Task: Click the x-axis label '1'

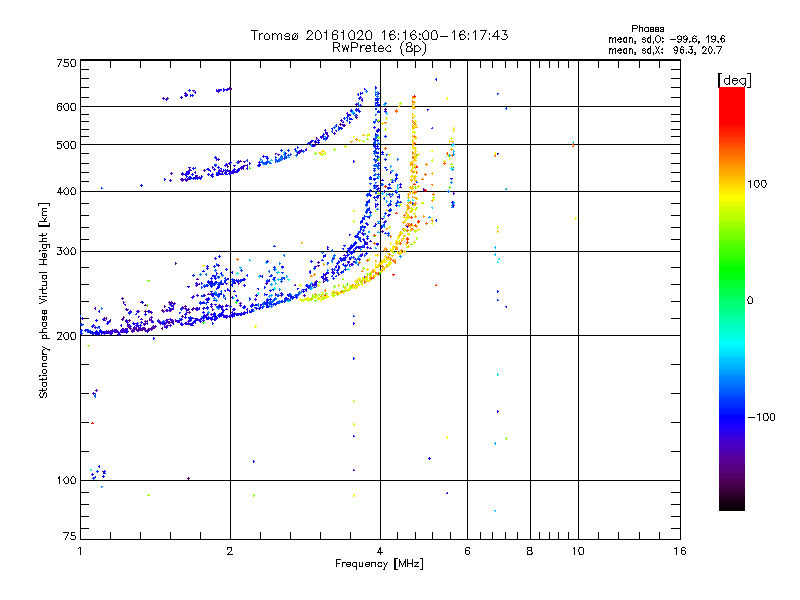Action: tap(80, 551)
